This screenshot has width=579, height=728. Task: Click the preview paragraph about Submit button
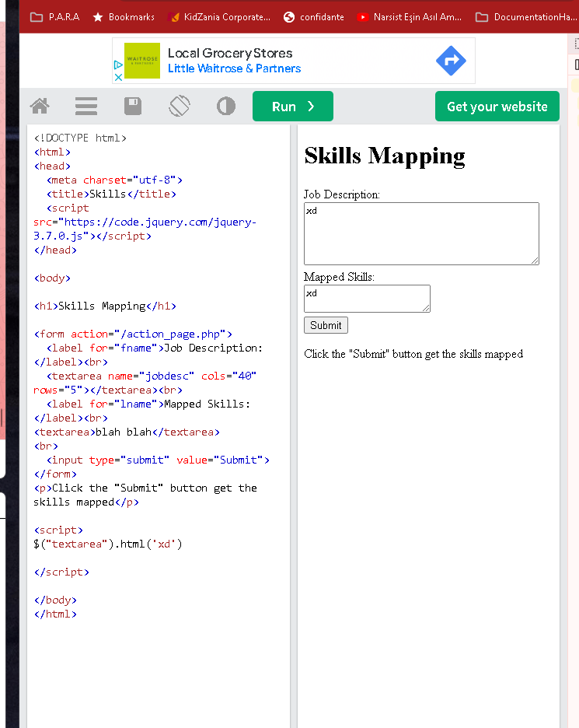[x=413, y=354]
